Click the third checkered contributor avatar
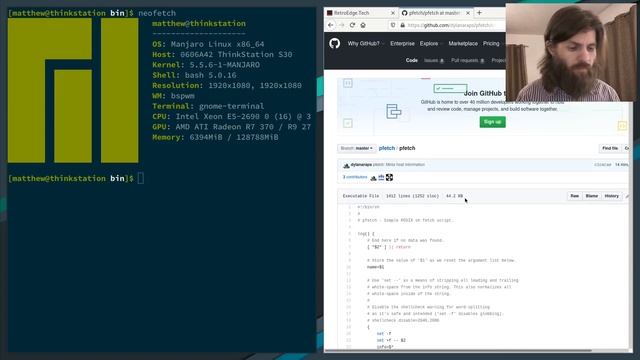 click(x=389, y=178)
